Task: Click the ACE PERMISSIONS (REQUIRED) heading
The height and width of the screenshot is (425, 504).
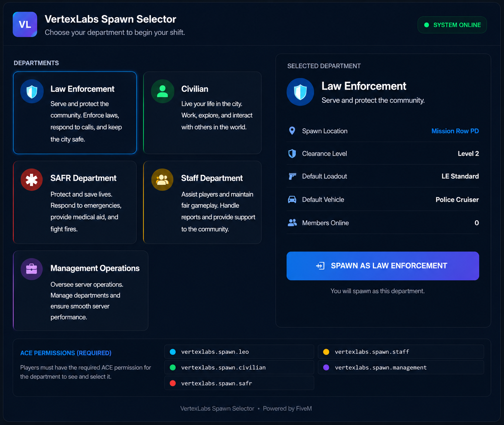Action: (x=66, y=353)
